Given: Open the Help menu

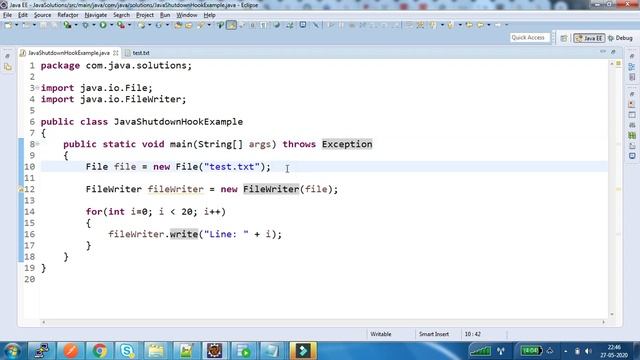Looking at the screenshot, I should (209, 15).
